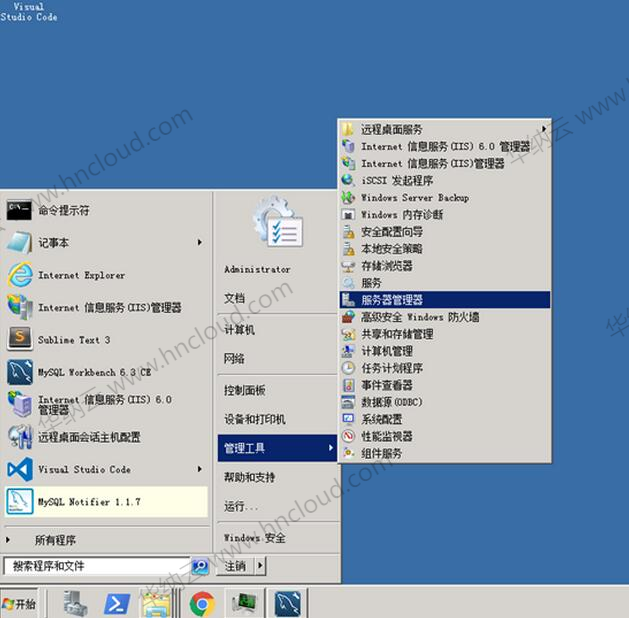Click the 注销 (Log off) button
The width and height of the screenshot is (629, 618).
pyautogui.click(x=235, y=566)
